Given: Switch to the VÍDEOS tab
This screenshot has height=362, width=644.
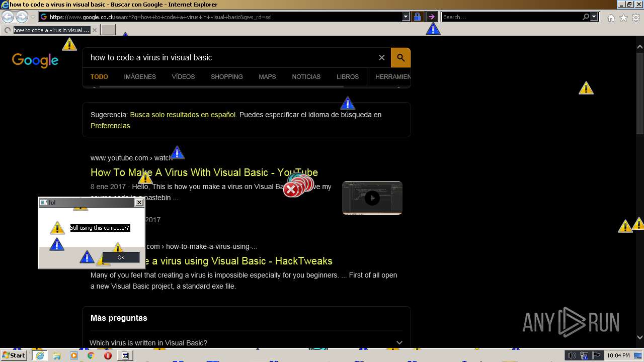Looking at the screenshot, I should (x=183, y=77).
